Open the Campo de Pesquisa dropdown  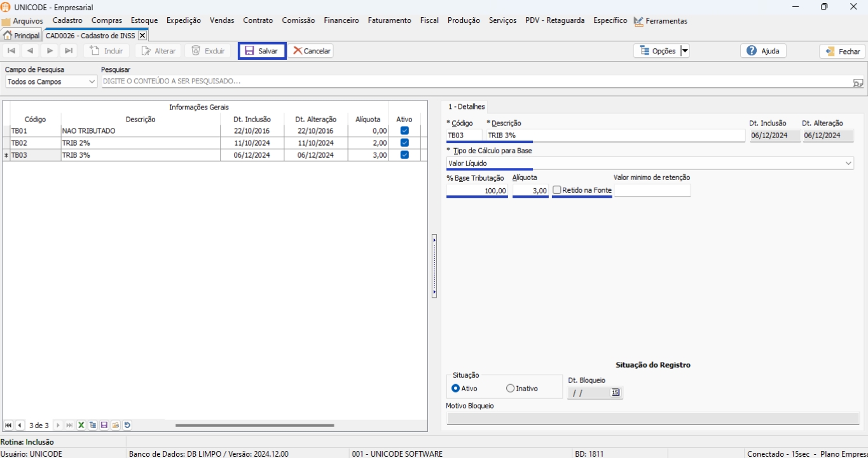point(92,82)
